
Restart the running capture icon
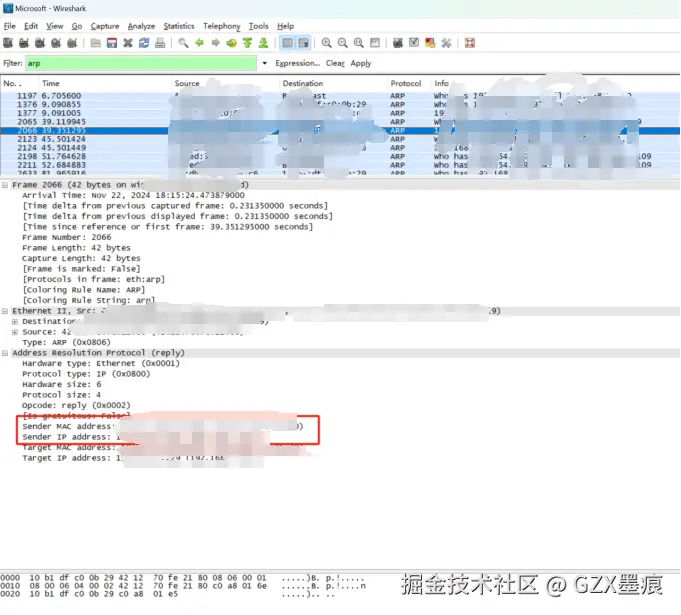(72, 43)
